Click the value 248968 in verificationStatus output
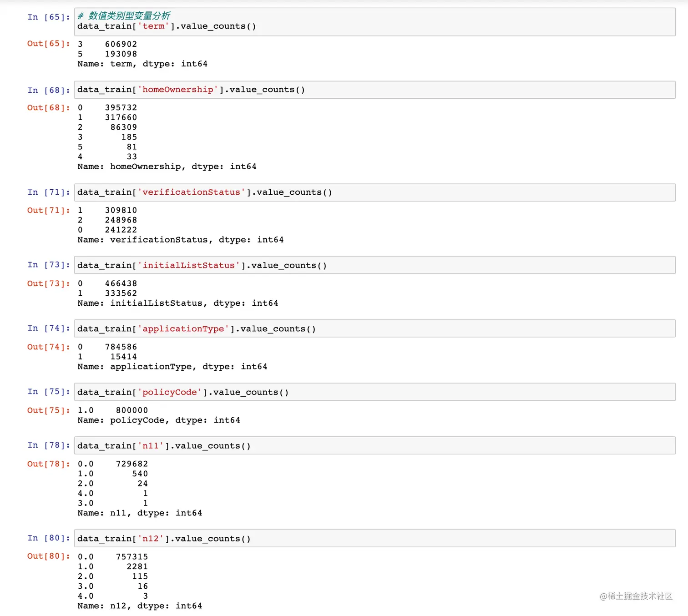Image resolution: width=688 pixels, height=616 pixels. (x=121, y=220)
